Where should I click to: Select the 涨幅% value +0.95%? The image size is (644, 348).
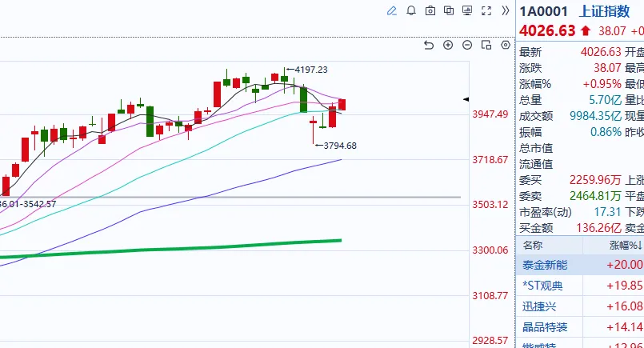click(x=602, y=84)
